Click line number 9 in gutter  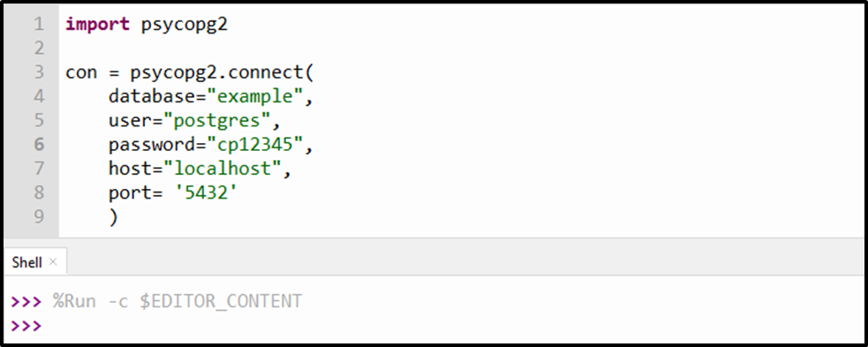(x=38, y=215)
